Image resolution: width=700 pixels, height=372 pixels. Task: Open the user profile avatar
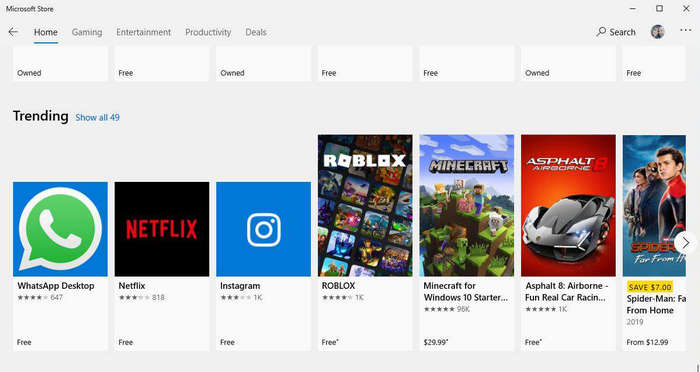pos(658,32)
